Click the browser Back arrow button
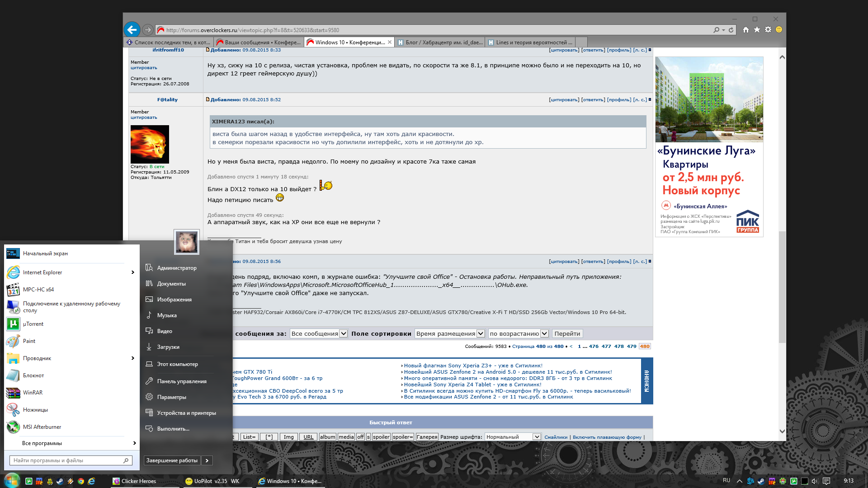The width and height of the screenshot is (868, 488). [132, 30]
